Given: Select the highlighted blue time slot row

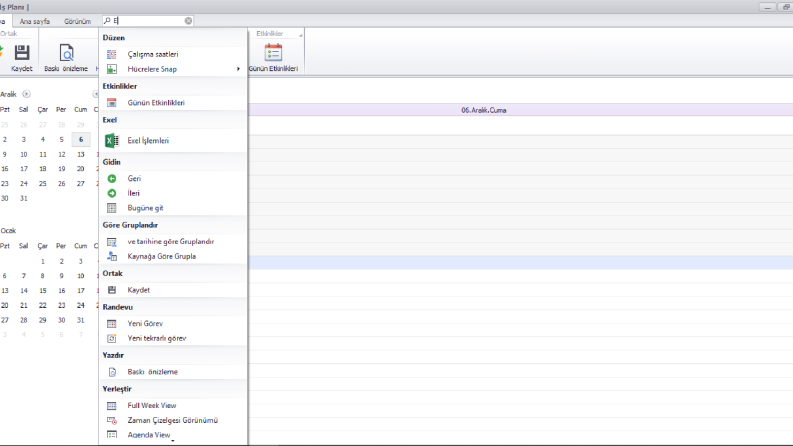Looking at the screenshot, I should click(x=520, y=262).
